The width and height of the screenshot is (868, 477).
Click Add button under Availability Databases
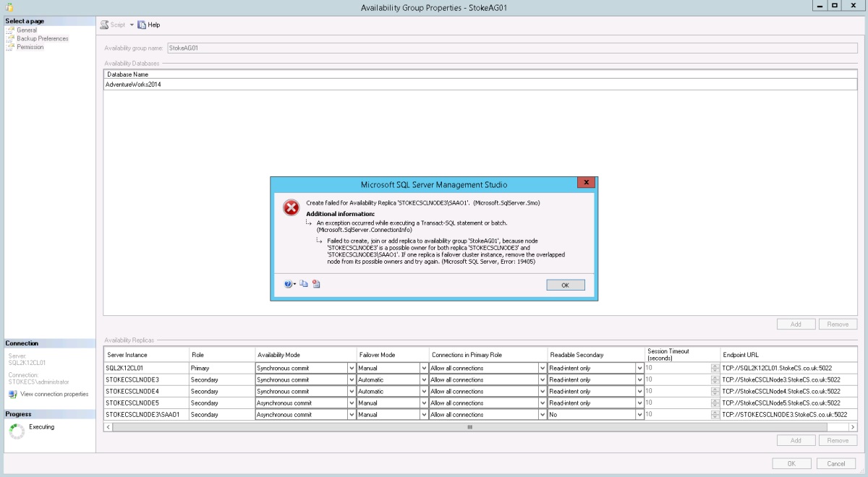click(x=796, y=324)
